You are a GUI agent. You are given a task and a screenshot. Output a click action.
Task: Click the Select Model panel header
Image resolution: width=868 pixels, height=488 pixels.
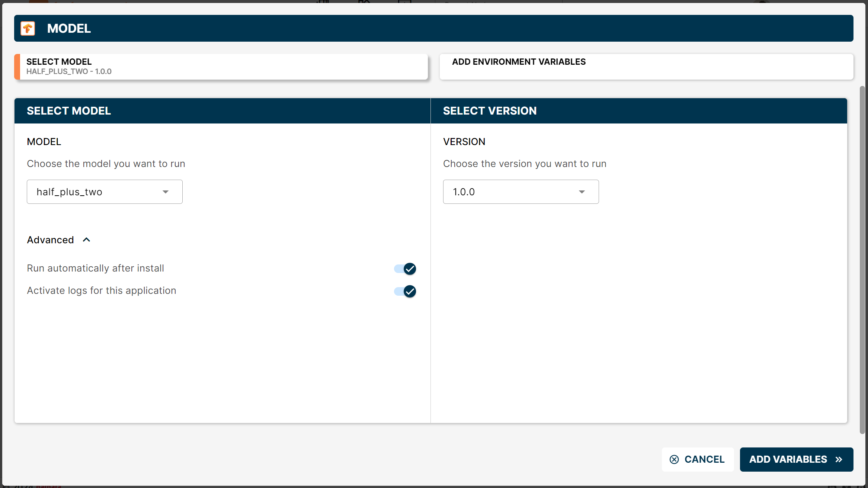[69, 111]
